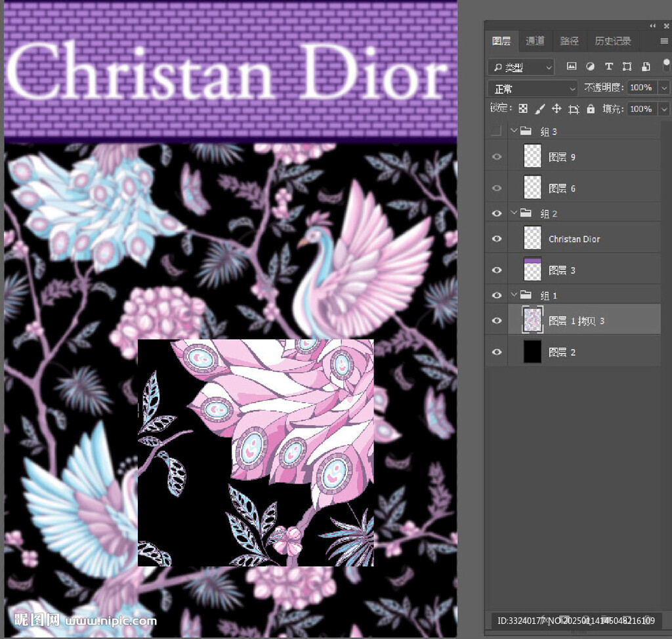This screenshot has width=672, height=639.
Task: Filter for shape layers icon
Action: tap(627, 66)
